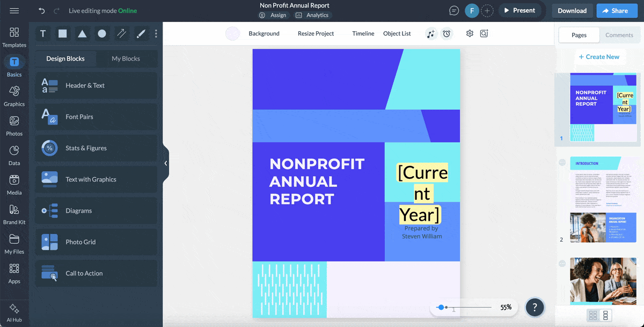Select the Line tool

121,33
